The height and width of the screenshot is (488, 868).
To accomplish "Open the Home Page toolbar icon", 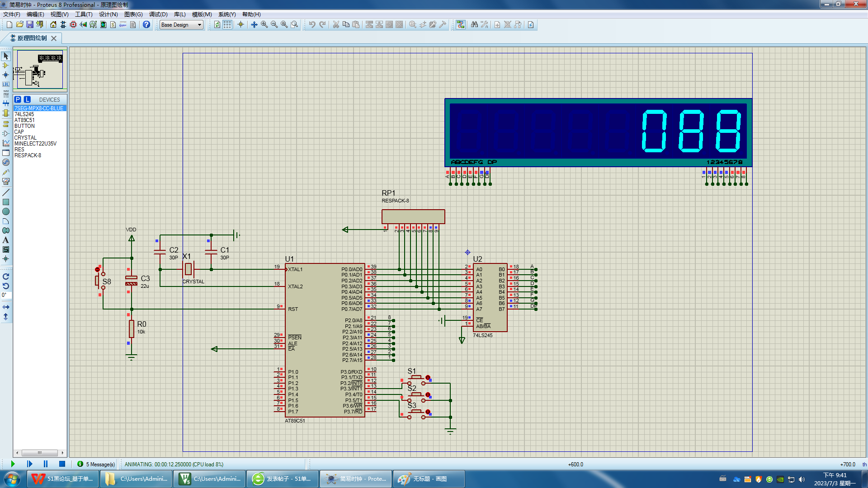I will [53, 24].
